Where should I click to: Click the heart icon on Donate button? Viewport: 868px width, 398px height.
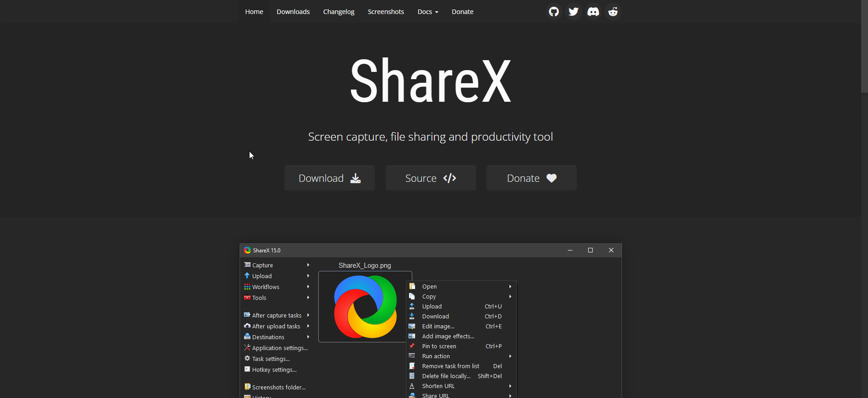tap(552, 178)
